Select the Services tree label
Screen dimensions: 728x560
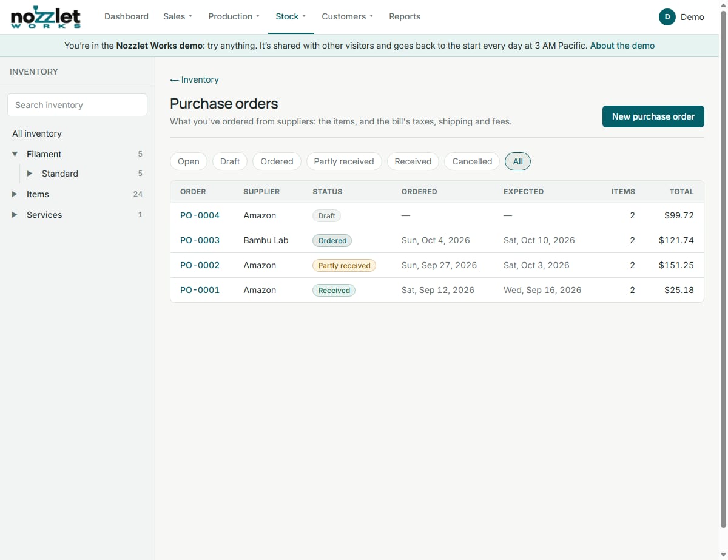click(44, 215)
